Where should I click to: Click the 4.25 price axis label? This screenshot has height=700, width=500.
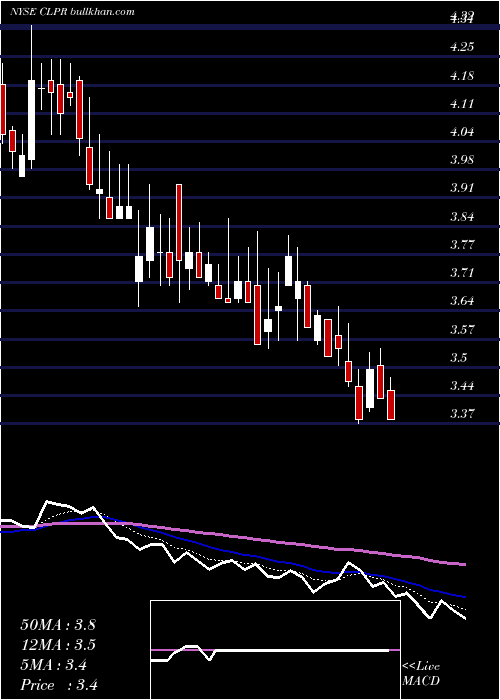(x=462, y=47)
